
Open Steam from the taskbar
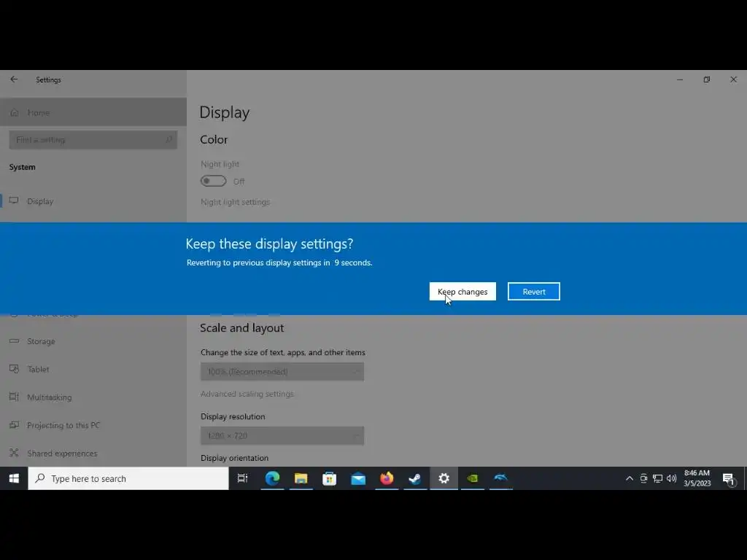pyautogui.click(x=415, y=478)
